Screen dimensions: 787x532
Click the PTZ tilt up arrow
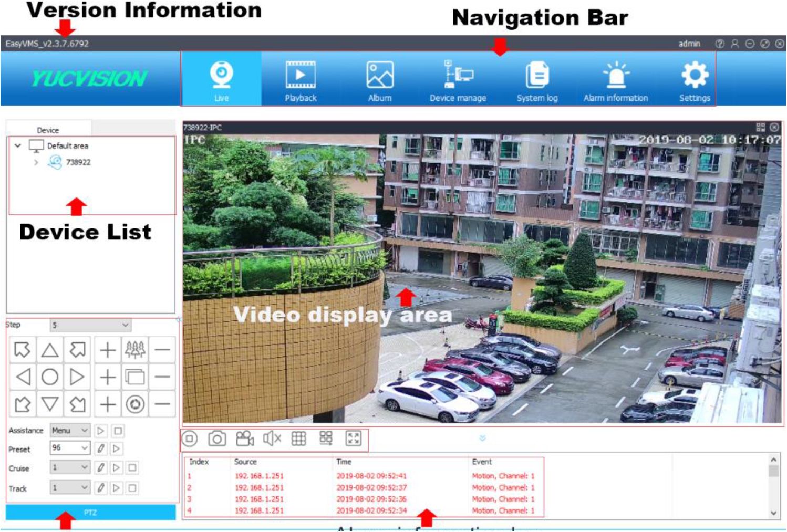pyautogui.click(x=50, y=350)
